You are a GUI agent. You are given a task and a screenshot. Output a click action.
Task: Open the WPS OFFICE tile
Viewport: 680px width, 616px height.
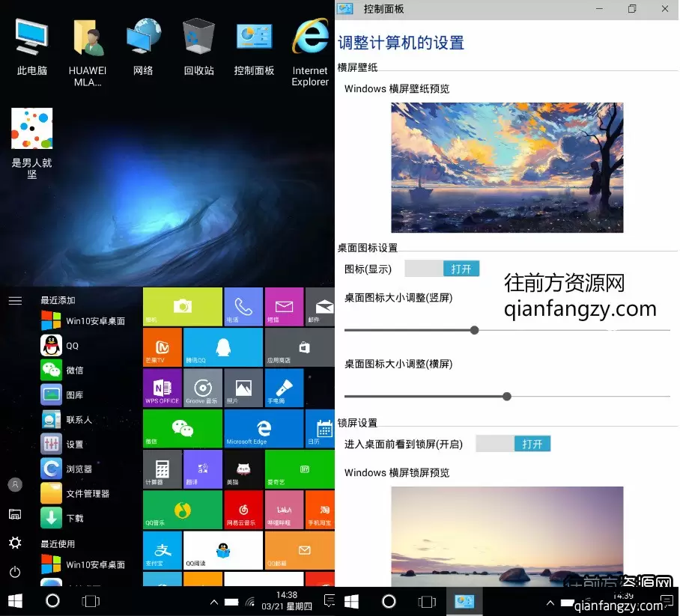(x=163, y=388)
